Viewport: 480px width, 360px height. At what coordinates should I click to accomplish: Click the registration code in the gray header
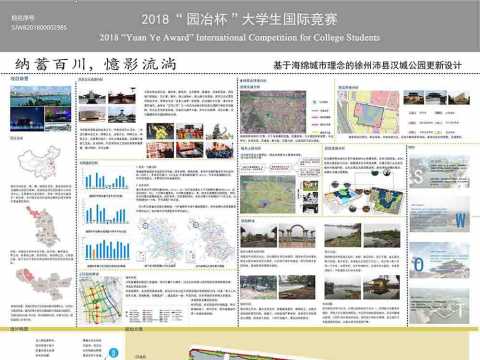(x=39, y=28)
